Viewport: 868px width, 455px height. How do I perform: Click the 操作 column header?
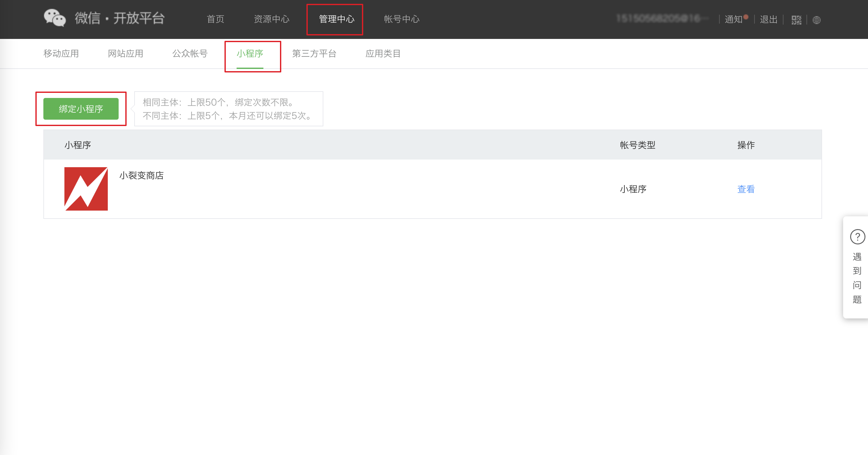click(746, 145)
